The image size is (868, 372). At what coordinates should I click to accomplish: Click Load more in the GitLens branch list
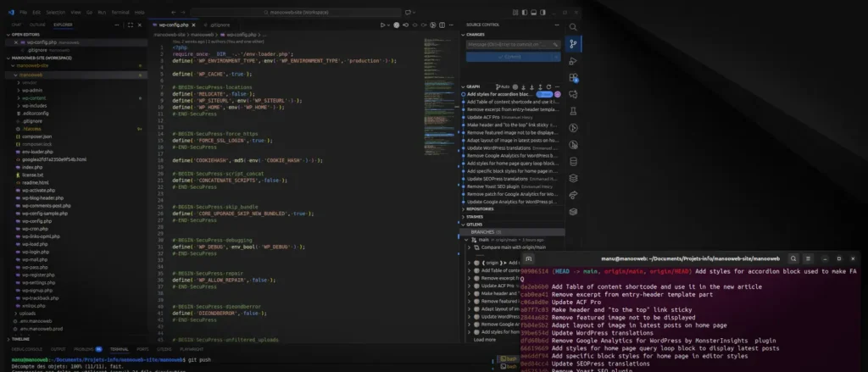click(484, 339)
